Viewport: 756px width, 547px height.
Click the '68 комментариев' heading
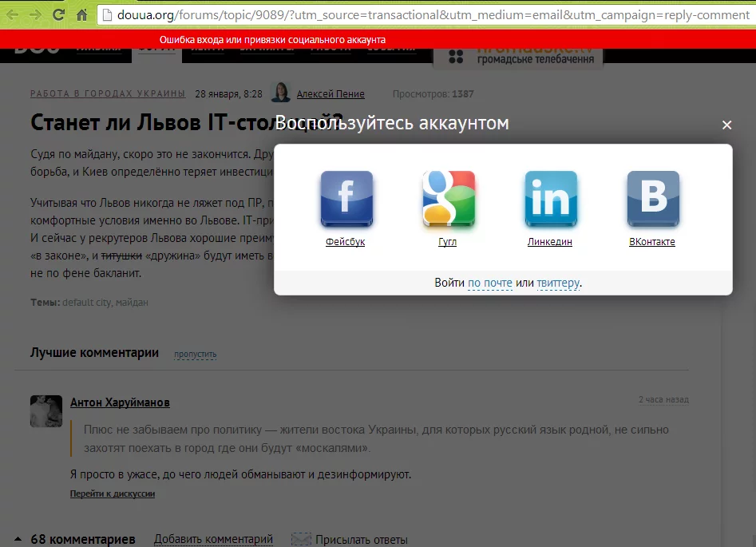(x=83, y=539)
